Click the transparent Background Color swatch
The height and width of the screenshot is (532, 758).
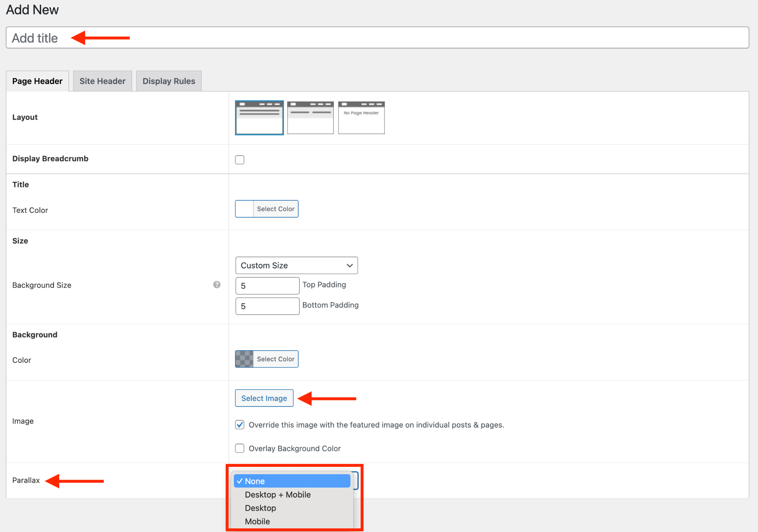pyautogui.click(x=244, y=359)
